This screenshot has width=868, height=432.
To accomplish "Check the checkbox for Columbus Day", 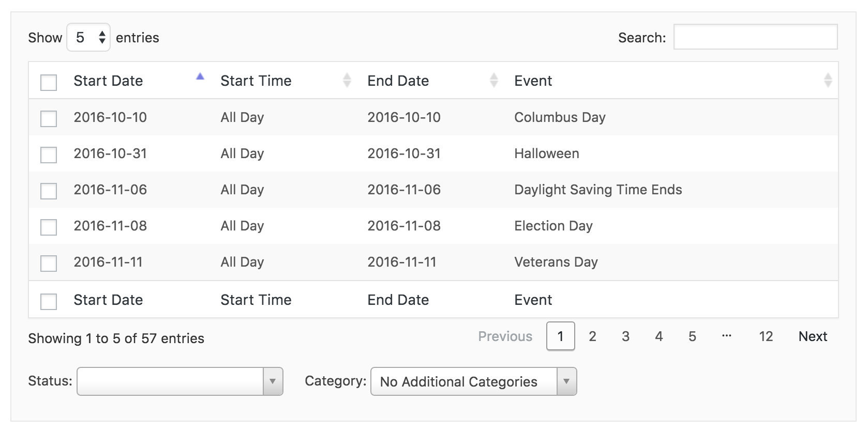I will pyautogui.click(x=48, y=118).
